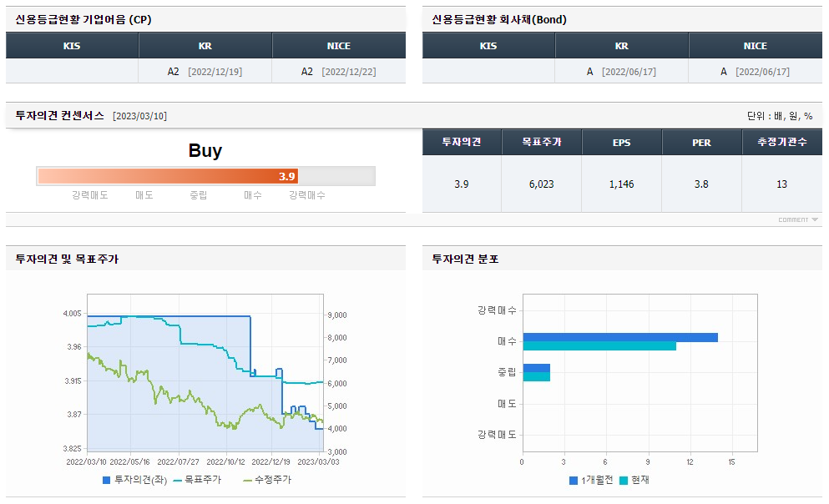Click the 3.9 consensus gauge bar

(x=168, y=176)
